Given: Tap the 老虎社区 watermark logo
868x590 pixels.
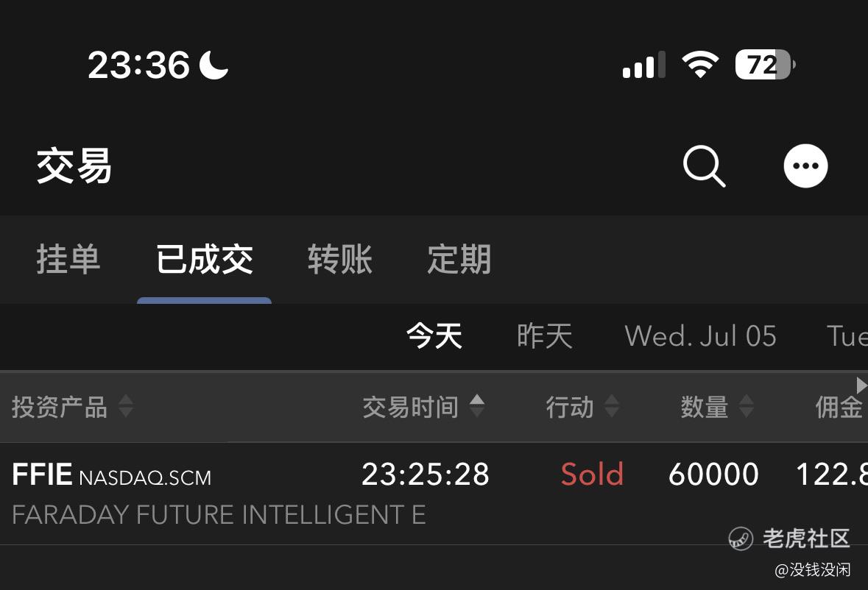Looking at the screenshot, I should coord(740,539).
